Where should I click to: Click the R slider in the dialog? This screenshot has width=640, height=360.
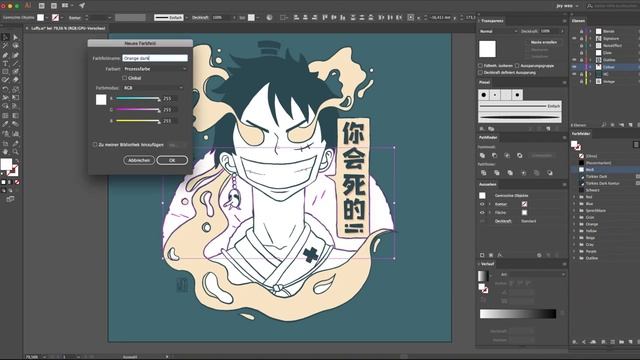(x=138, y=98)
